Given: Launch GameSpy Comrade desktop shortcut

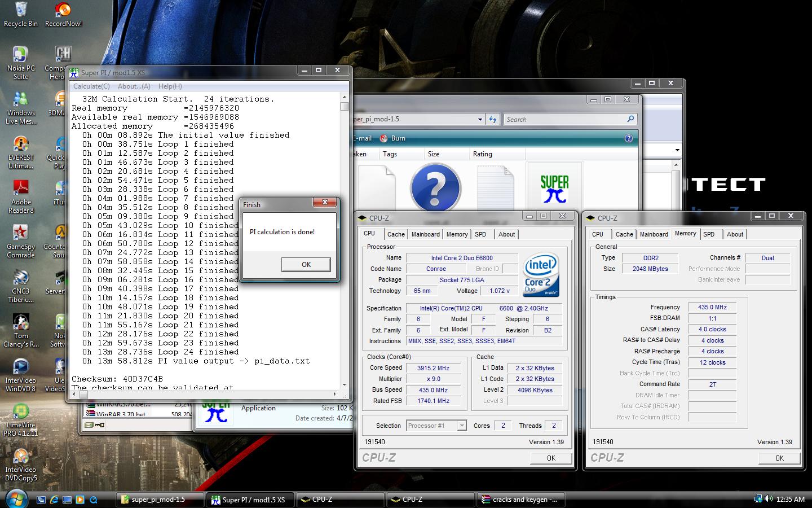Looking at the screenshot, I should [21, 242].
